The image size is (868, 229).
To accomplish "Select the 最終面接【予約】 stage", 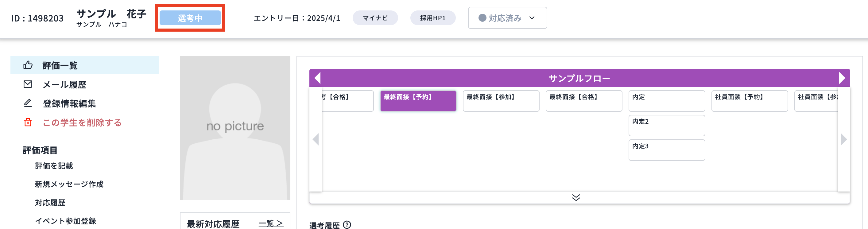I will coord(418,101).
